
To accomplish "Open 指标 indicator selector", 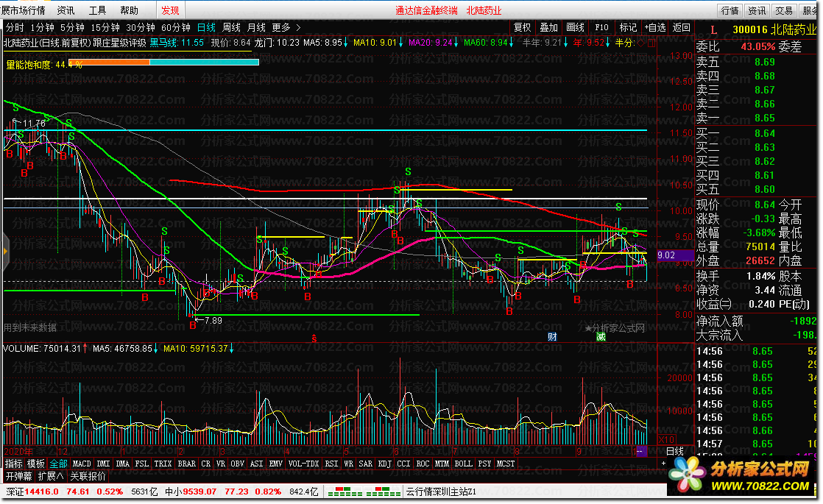I will click(x=14, y=464).
